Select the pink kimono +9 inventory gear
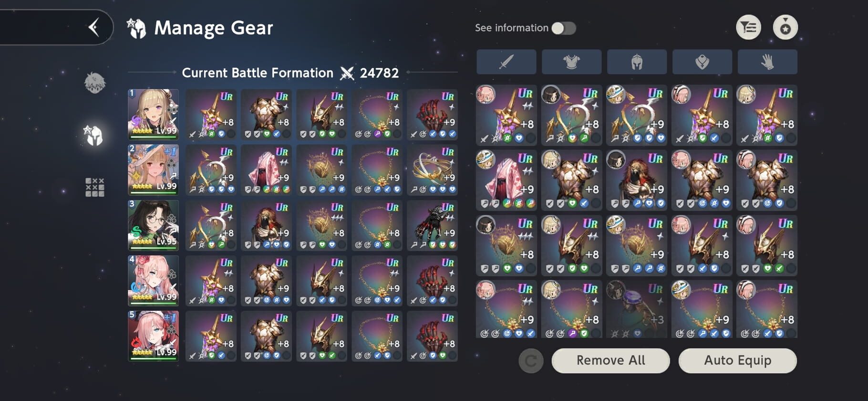 pos(506,180)
